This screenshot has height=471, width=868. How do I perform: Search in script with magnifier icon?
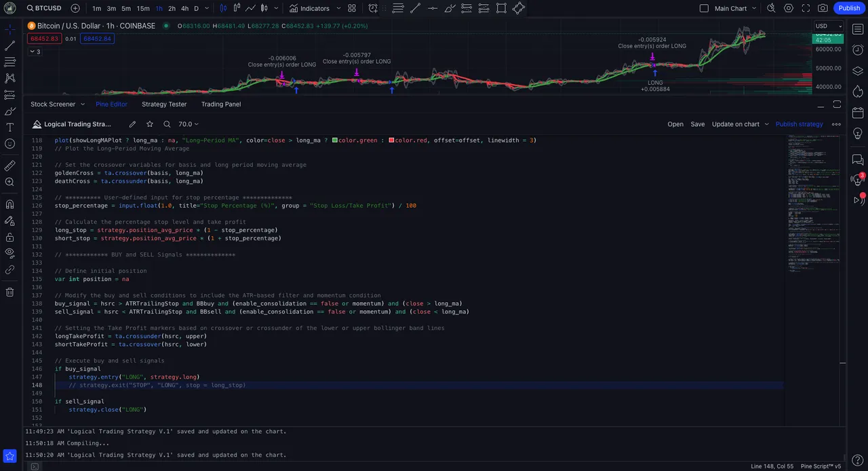point(167,124)
